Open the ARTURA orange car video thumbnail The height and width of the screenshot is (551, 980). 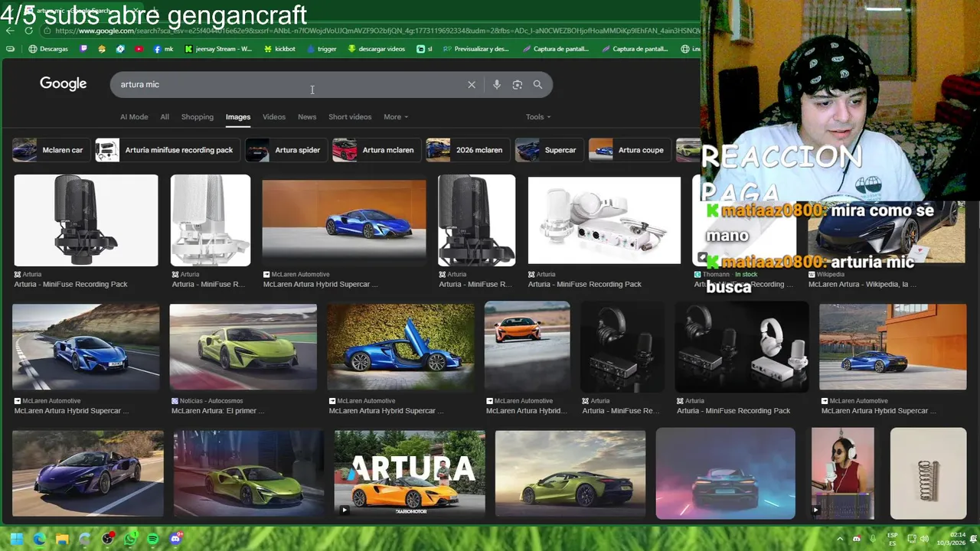(x=410, y=474)
